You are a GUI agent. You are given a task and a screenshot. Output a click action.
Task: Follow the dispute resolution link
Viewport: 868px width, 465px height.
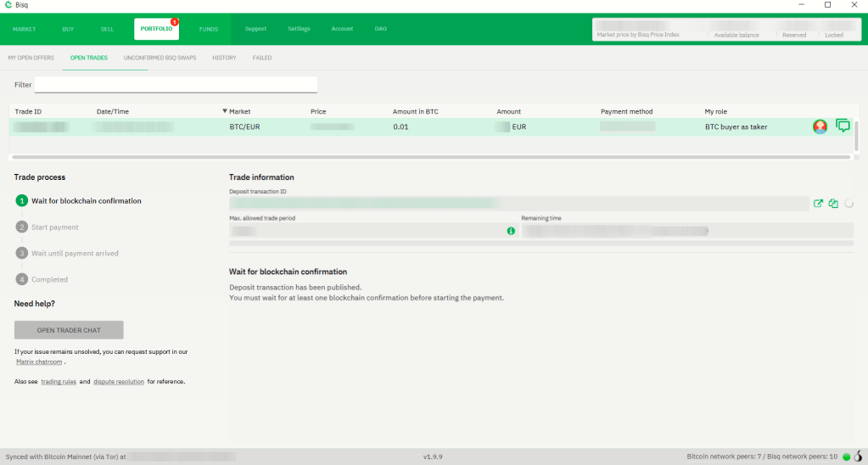(118, 382)
